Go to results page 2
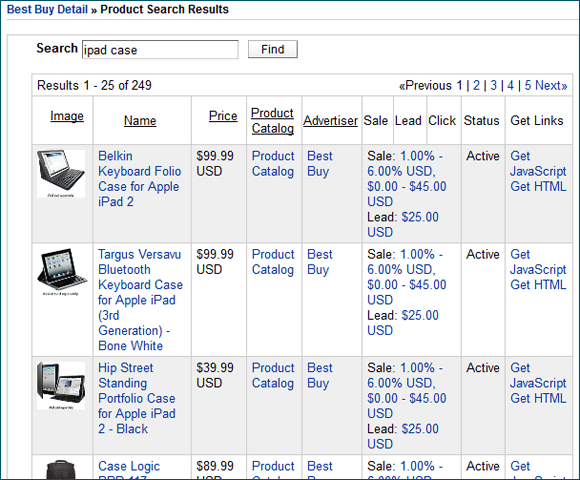 [x=476, y=85]
